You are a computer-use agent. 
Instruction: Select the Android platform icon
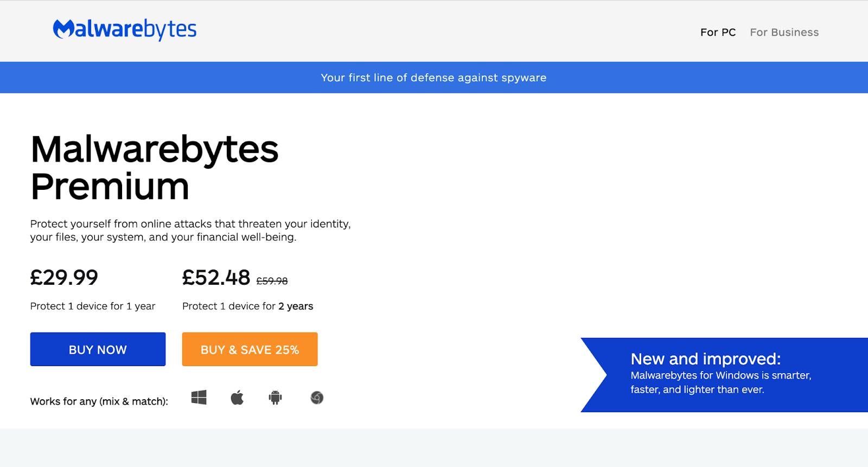click(276, 398)
